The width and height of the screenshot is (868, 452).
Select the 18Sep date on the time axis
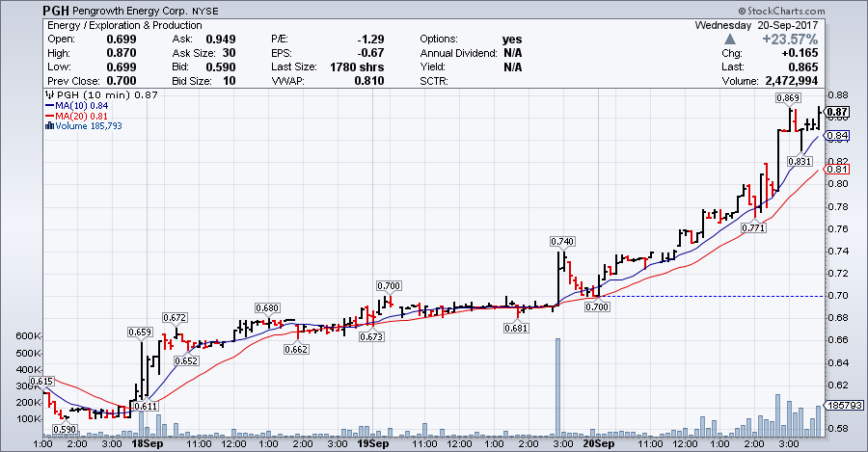pos(148,443)
